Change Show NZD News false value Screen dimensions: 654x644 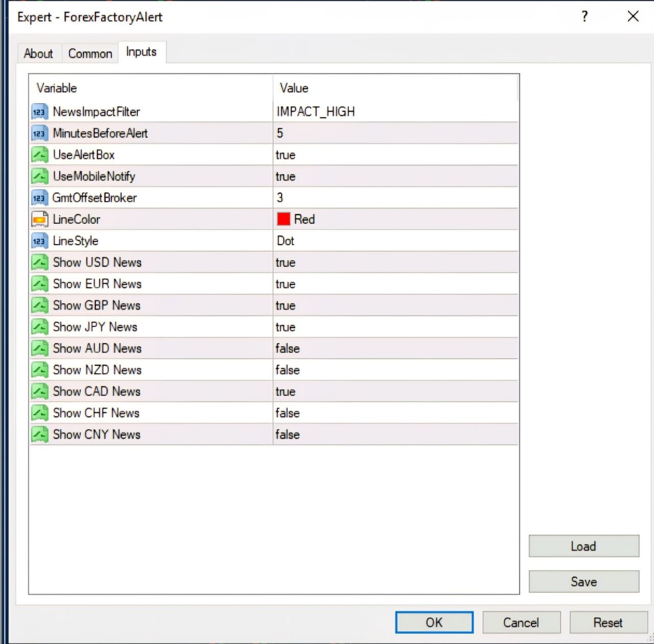point(395,370)
